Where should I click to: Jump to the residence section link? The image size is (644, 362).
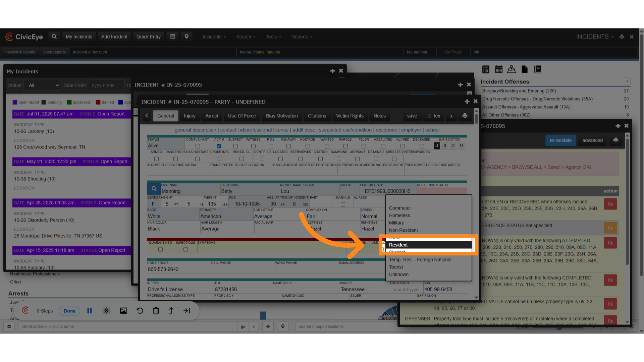tap(386, 130)
